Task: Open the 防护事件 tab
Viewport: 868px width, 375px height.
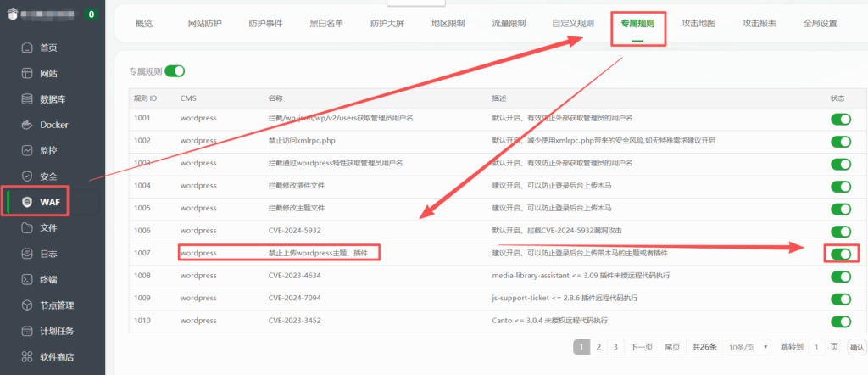Action: coord(265,23)
